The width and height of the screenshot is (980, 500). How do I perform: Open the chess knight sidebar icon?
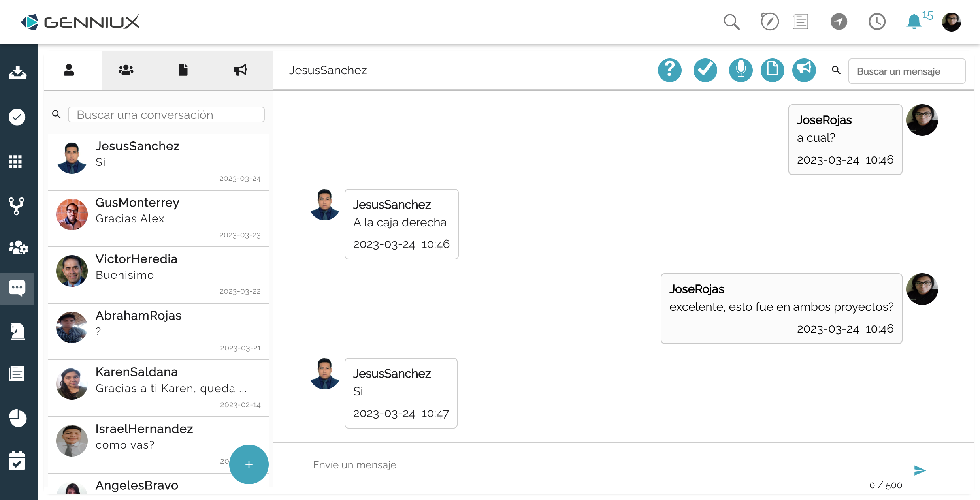coord(17,331)
